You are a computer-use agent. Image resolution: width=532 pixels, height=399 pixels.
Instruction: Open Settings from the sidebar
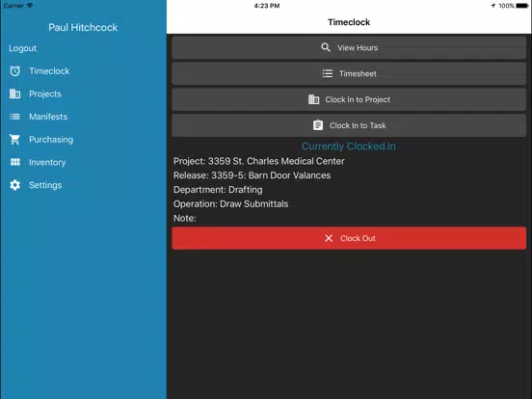coord(45,185)
